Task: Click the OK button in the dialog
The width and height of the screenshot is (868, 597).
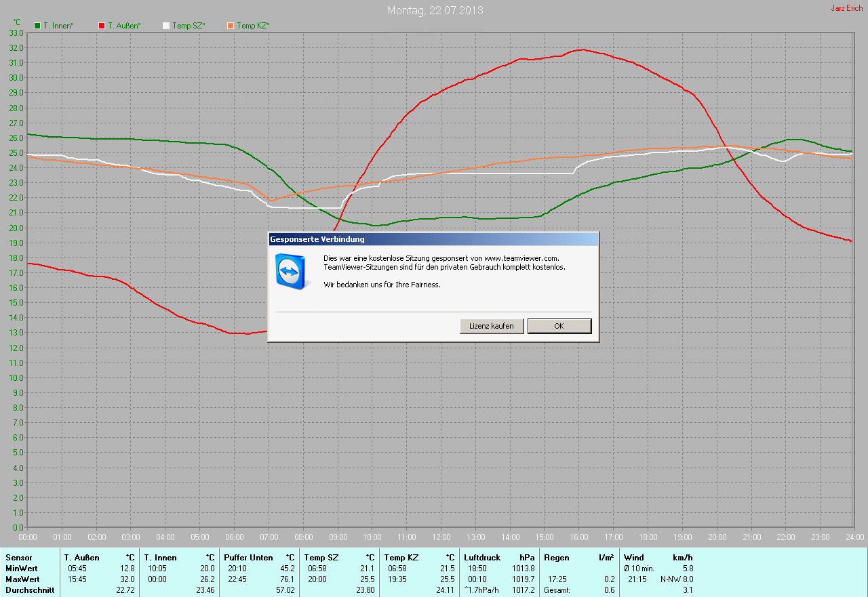Action: coord(559,326)
